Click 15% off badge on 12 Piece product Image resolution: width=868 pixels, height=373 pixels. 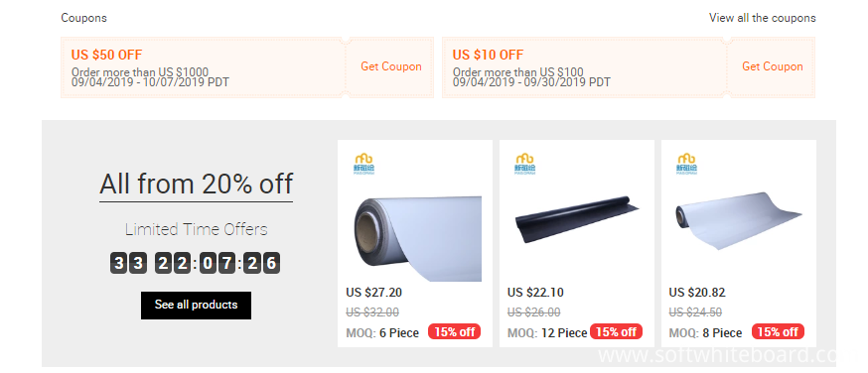coord(616,331)
